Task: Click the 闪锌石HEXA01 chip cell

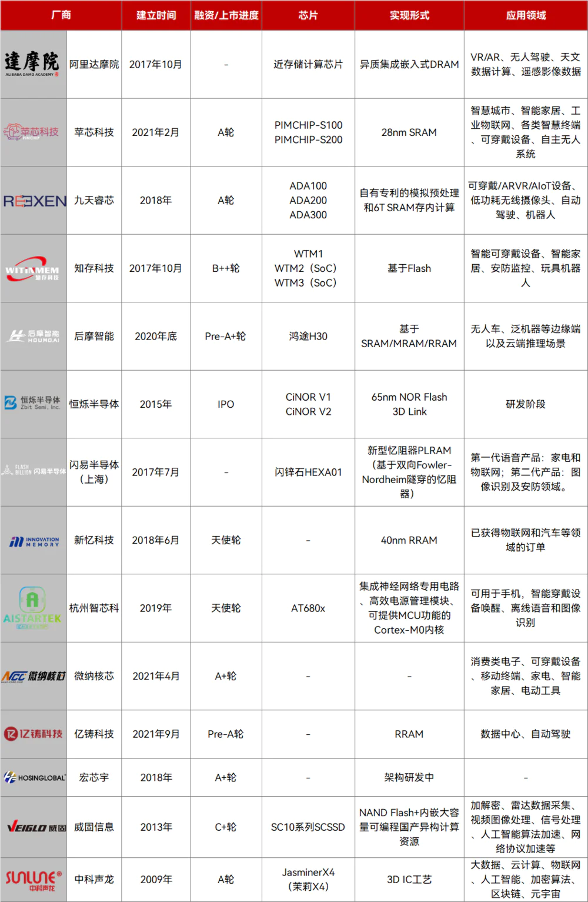Action: [x=308, y=472]
